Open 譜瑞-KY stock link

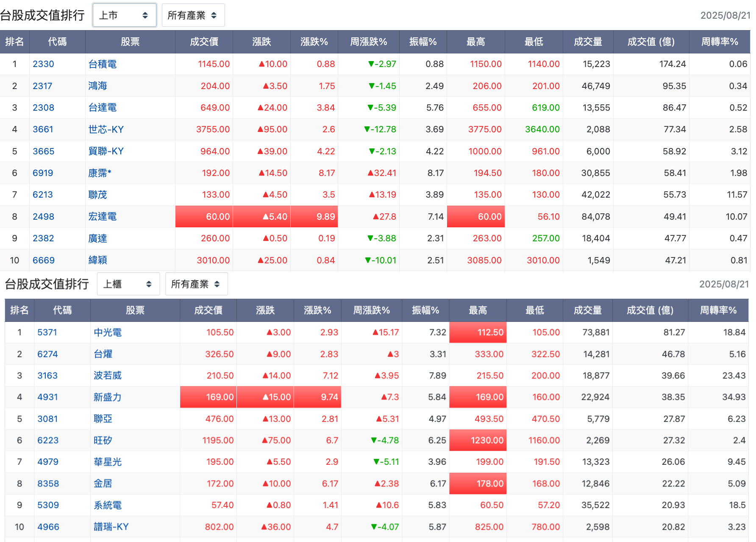(111, 527)
